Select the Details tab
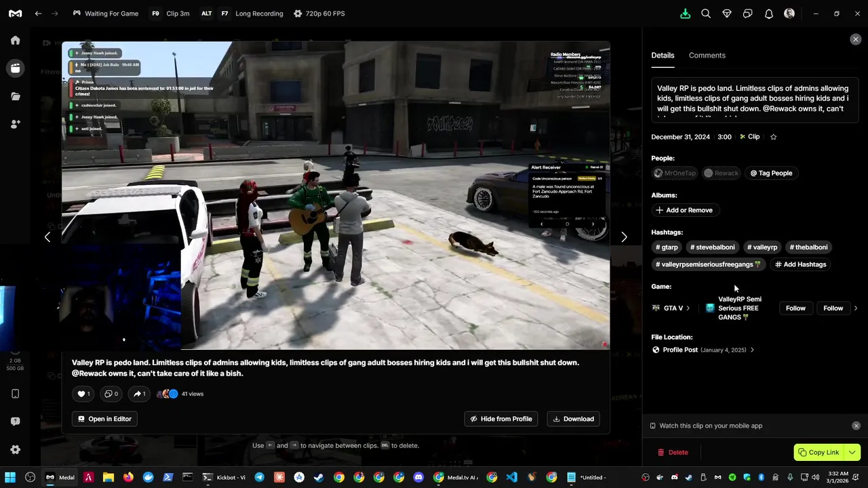The height and width of the screenshot is (488, 868). (x=663, y=56)
